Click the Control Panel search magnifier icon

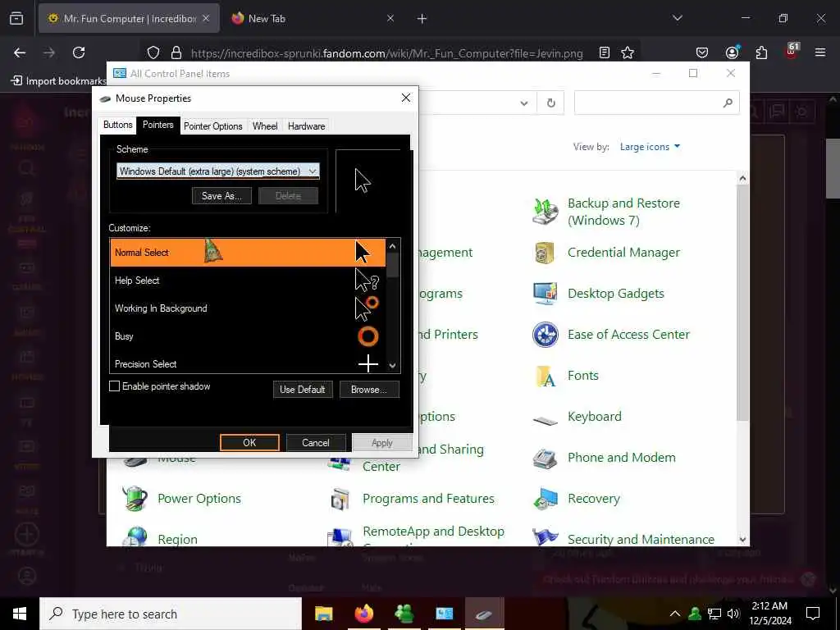point(728,103)
